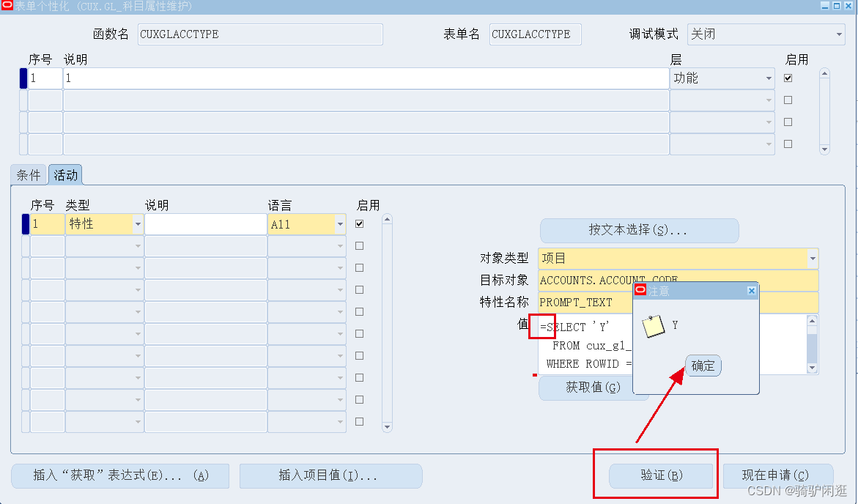Click the 值 text area scroll down arrow
This screenshot has height=504, width=858.
(x=813, y=368)
